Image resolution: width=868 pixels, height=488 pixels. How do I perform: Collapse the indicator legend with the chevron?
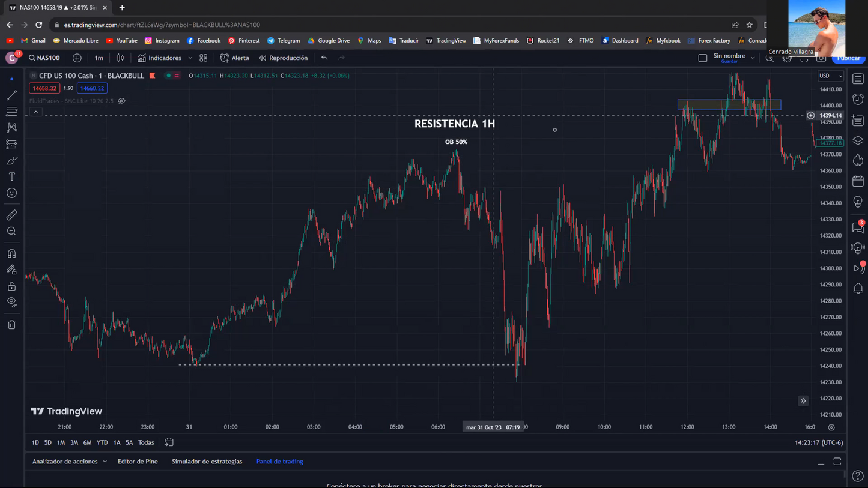point(36,112)
